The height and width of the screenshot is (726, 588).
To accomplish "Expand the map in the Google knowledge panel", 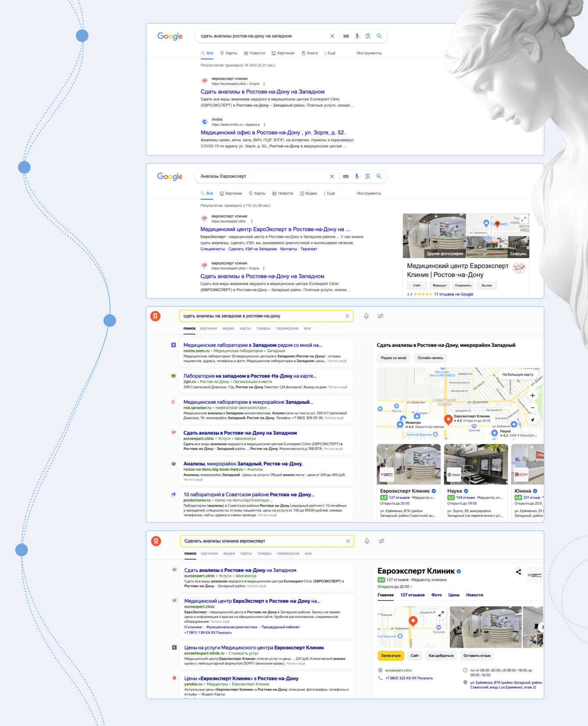I will click(x=523, y=219).
